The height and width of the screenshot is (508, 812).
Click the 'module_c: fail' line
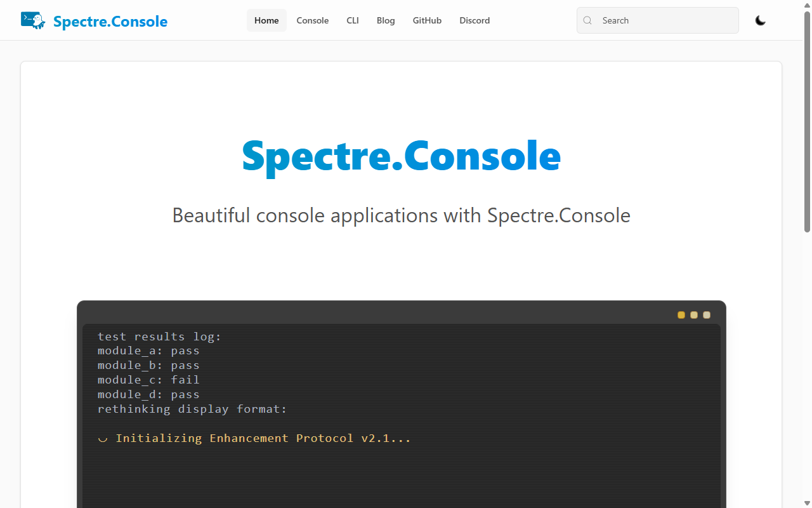(148, 380)
